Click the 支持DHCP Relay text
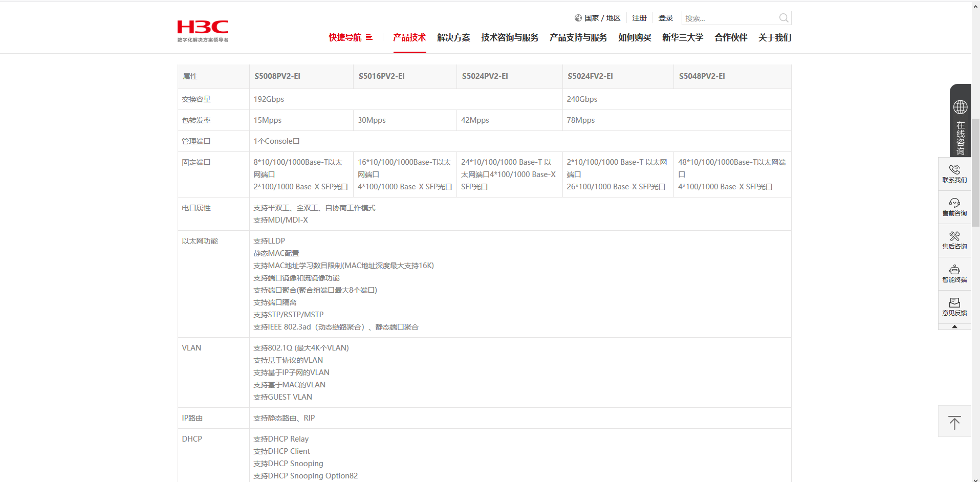This screenshot has width=980, height=482. [x=281, y=439]
